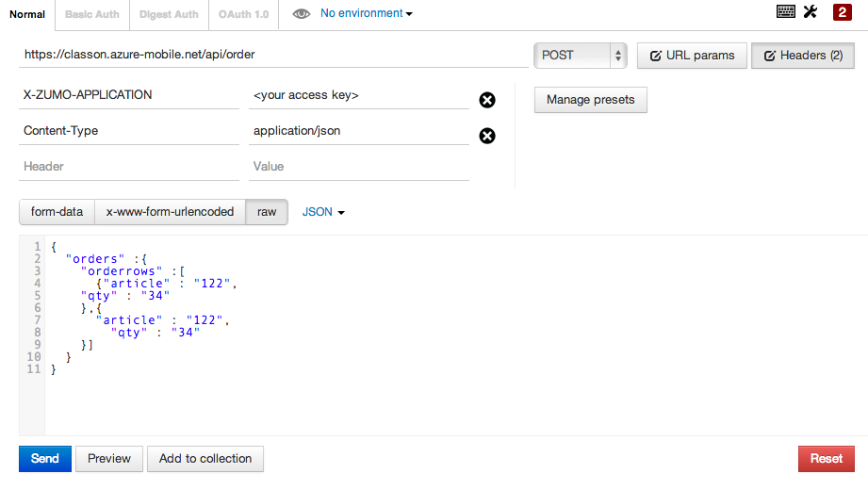Click the eye icon for environment preview

tap(302, 14)
